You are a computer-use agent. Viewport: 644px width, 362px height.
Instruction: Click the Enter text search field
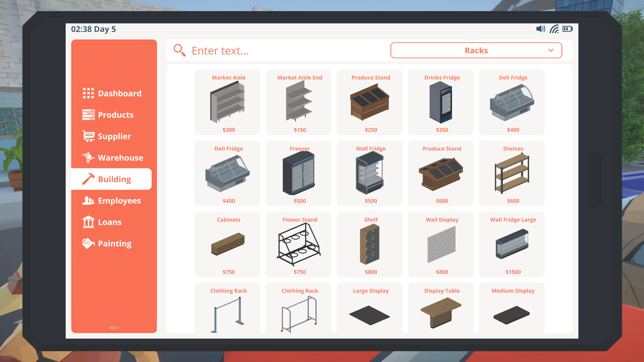pos(268,51)
